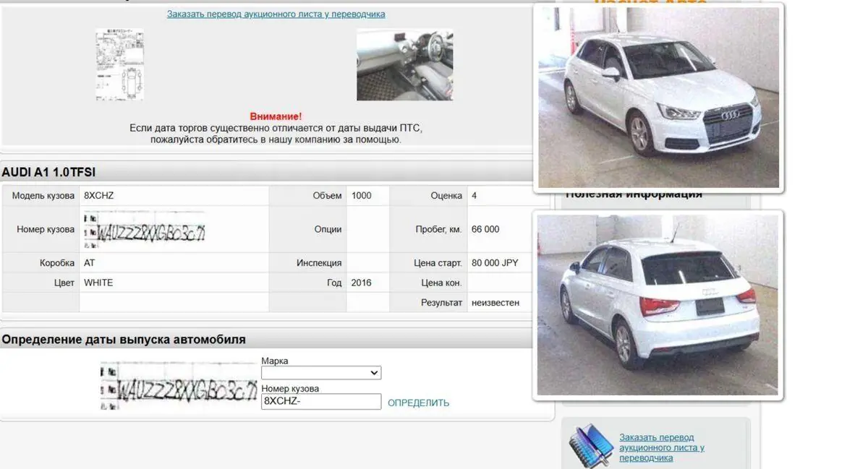Image resolution: width=868 pixels, height=469 pixels.
Task: View the car interior photo thumbnail
Action: click(x=404, y=64)
